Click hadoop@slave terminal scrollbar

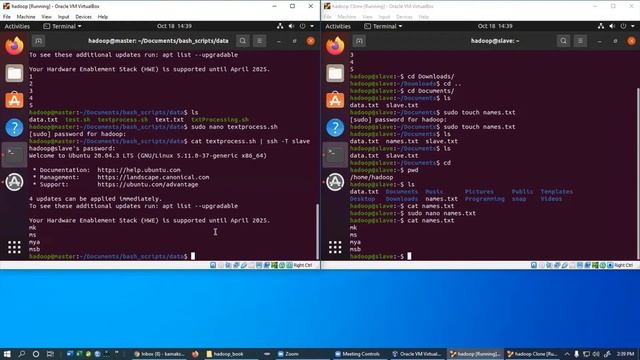638,173
